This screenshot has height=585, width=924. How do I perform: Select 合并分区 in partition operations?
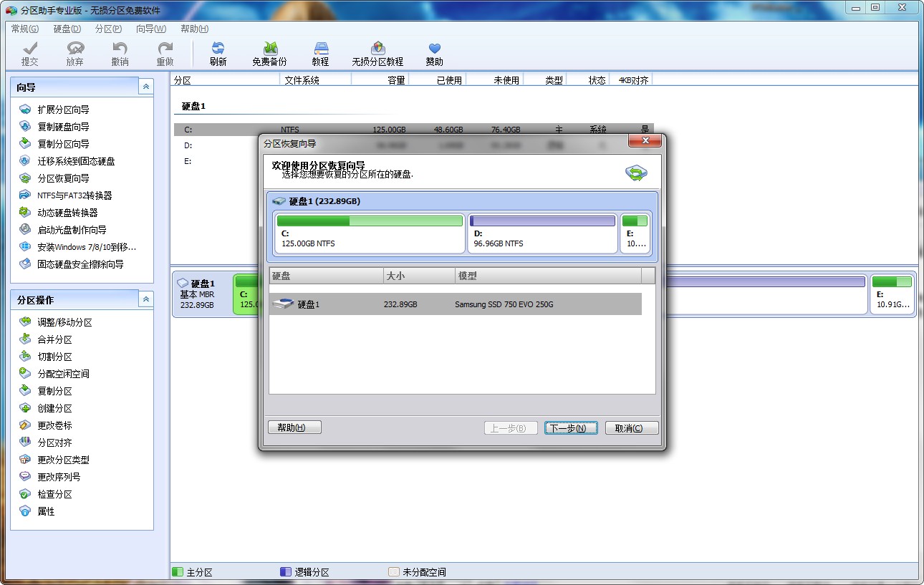coord(54,339)
